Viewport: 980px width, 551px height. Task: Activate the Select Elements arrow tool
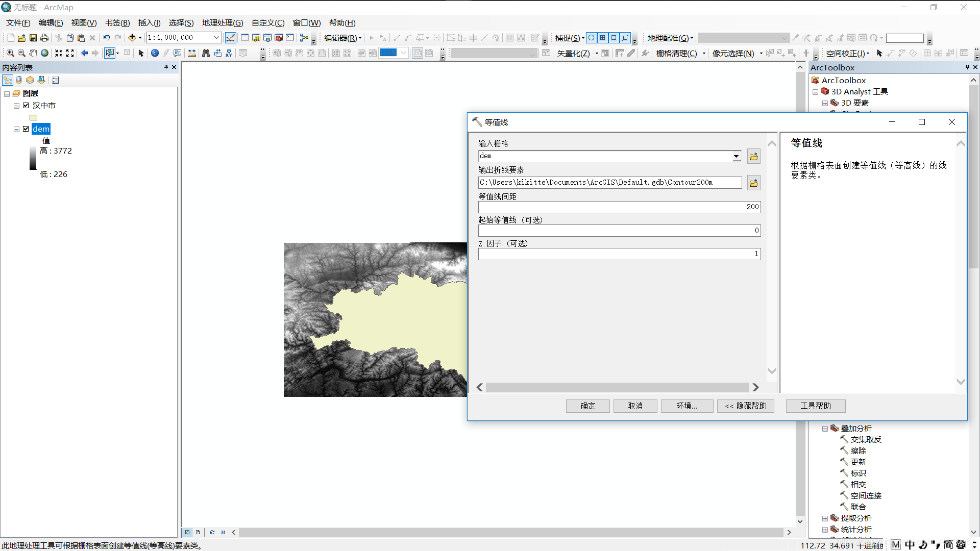pyautogui.click(x=141, y=53)
